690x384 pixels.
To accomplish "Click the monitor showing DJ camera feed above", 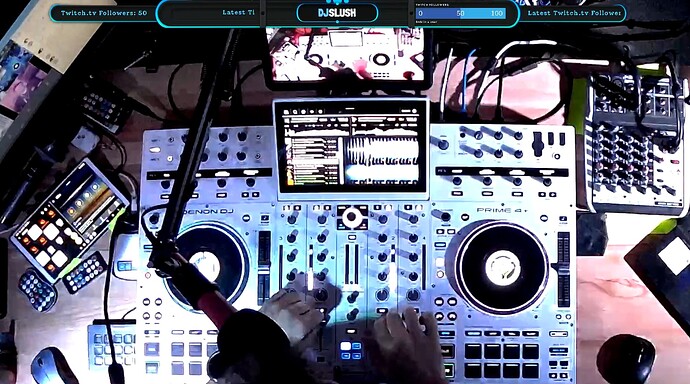I will click(348, 55).
